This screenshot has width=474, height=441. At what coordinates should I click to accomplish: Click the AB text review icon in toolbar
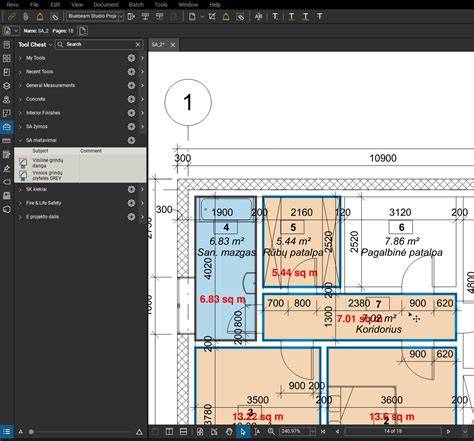(x=258, y=16)
